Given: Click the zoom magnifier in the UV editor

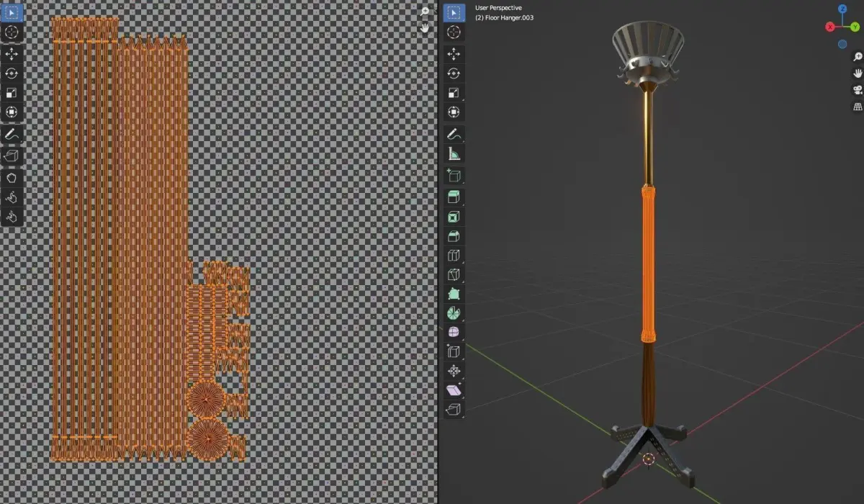Looking at the screenshot, I should [425, 12].
